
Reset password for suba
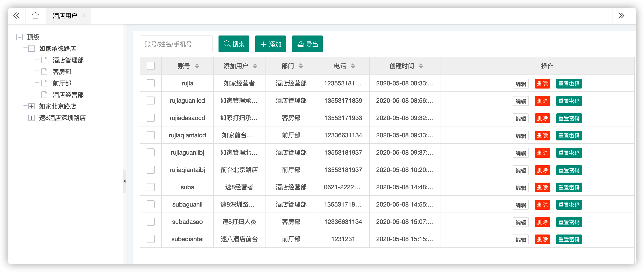(x=569, y=187)
